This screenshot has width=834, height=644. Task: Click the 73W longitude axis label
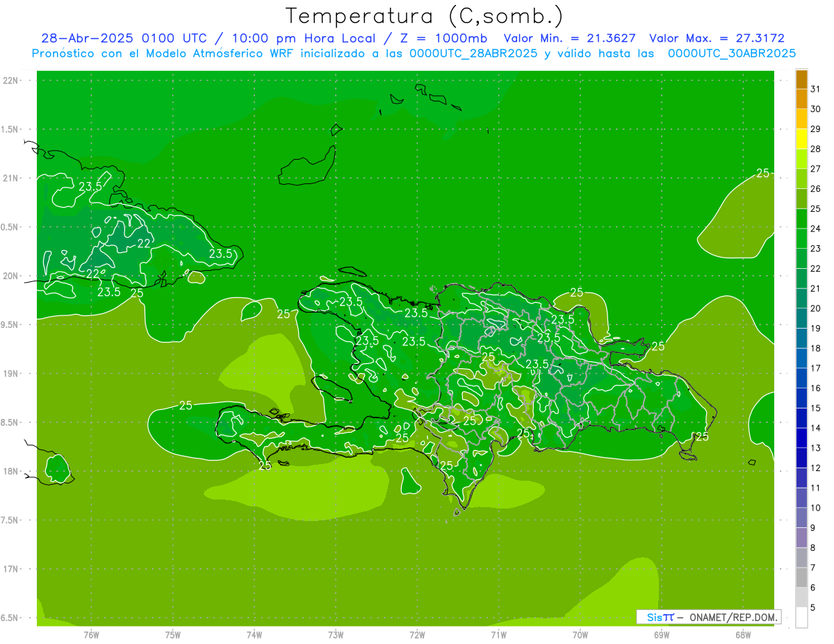click(x=336, y=635)
